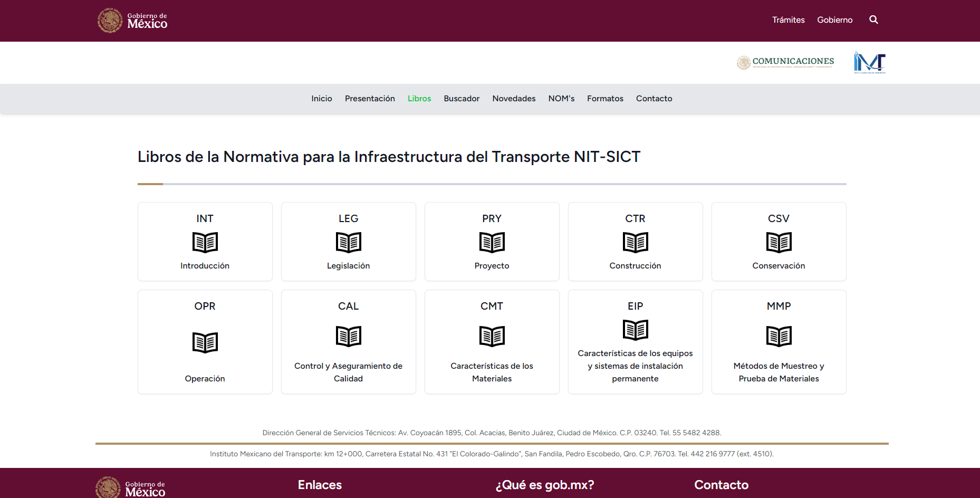The height and width of the screenshot is (498, 980).
Task: Open the Gobierno link in top bar
Action: (x=834, y=20)
